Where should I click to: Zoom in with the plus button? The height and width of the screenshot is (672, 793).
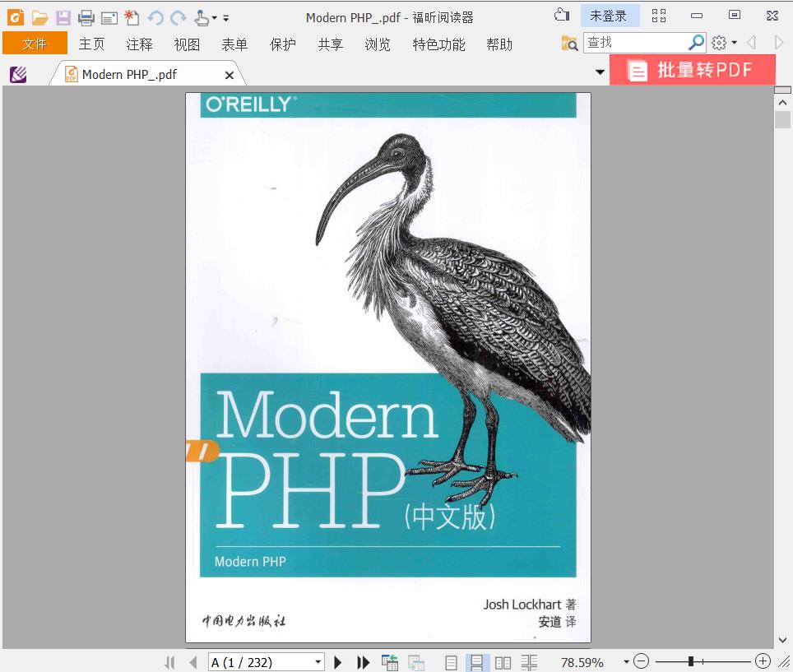[763, 660]
